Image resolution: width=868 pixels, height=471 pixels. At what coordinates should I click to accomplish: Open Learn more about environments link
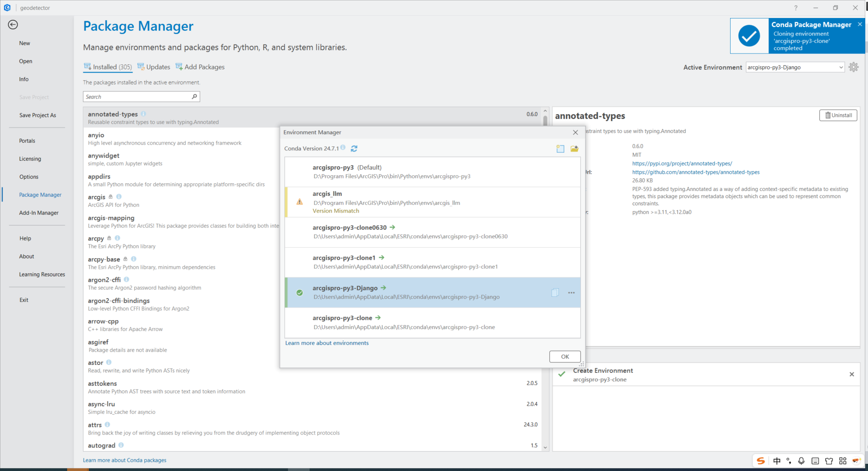[327, 343]
